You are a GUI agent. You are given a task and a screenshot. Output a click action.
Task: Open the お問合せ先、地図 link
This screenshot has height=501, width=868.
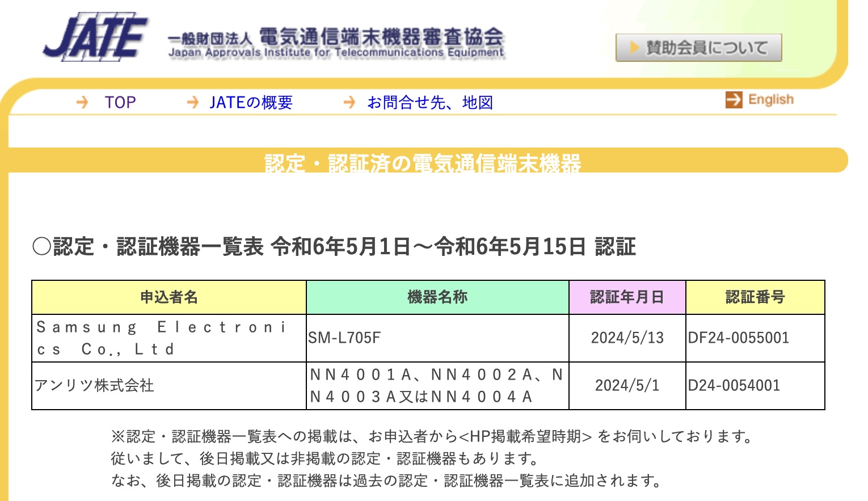point(430,103)
